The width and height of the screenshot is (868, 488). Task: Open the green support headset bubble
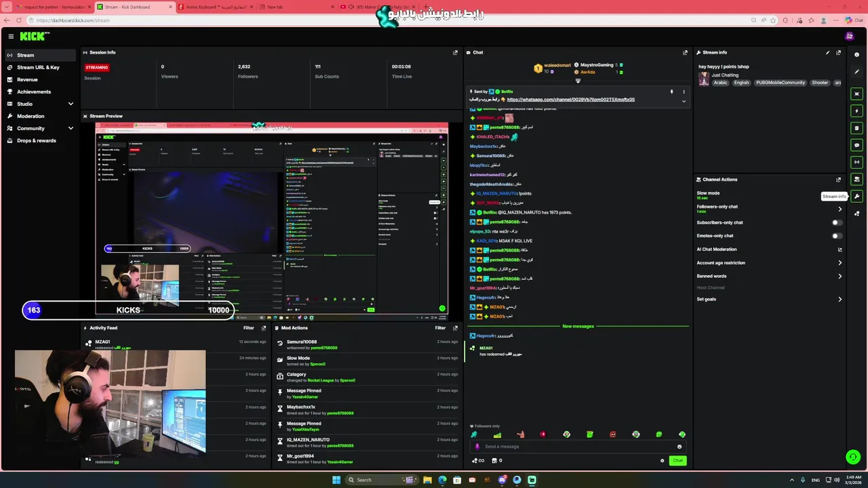pyautogui.click(x=853, y=457)
